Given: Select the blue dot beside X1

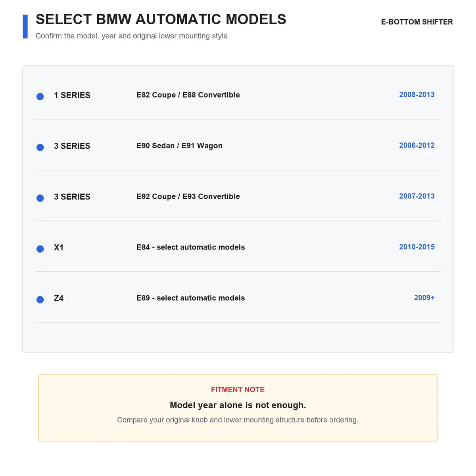Looking at the screenshot, I should tap(40, 249).
